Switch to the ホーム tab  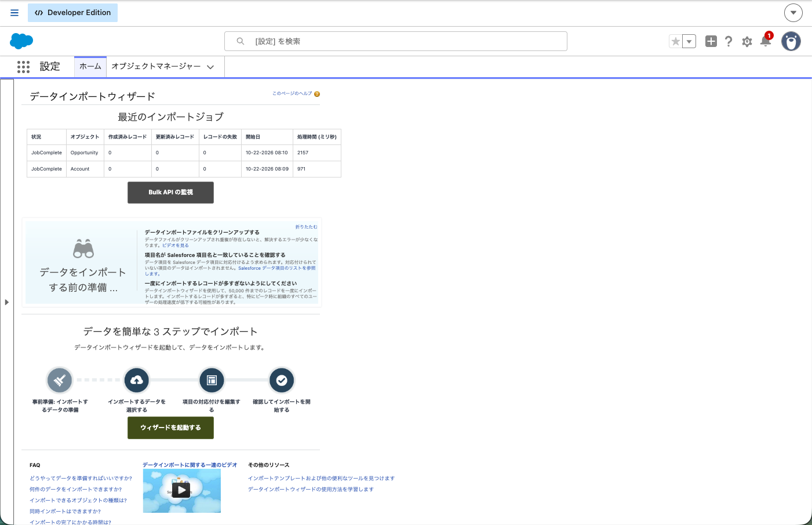(90, 67)
